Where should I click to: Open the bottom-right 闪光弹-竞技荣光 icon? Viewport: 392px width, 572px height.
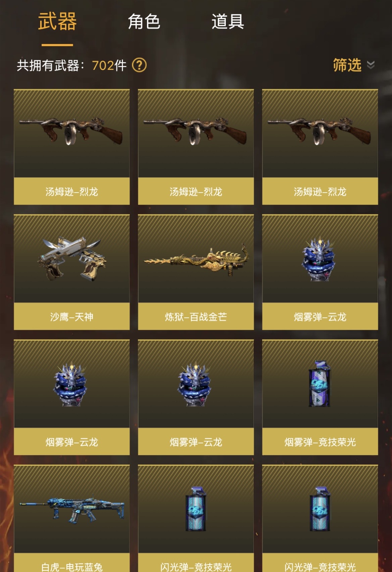coord(320,509)
